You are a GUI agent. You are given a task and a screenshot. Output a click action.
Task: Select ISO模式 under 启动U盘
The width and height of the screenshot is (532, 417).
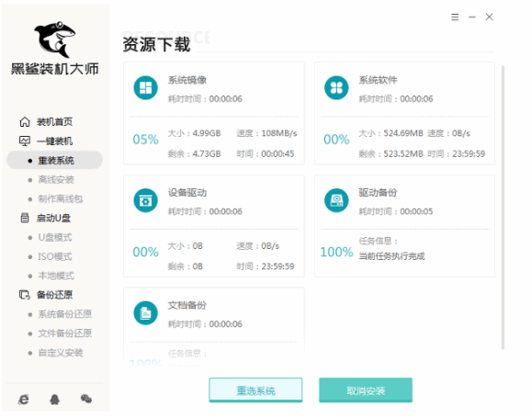[x=55, y=256]
